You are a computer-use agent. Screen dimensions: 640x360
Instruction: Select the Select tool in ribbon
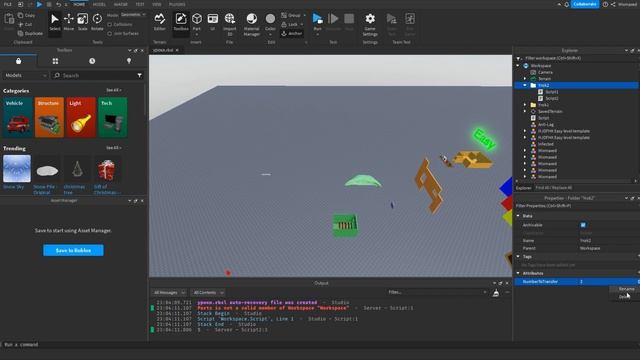[55, 22]
